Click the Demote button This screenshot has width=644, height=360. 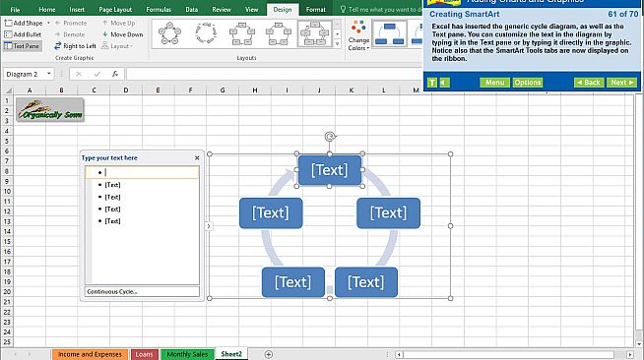(x=70, y=34)
